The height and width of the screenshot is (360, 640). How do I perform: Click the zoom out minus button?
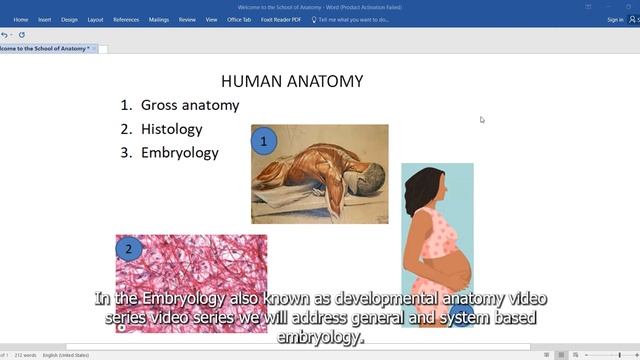point(587,355)
